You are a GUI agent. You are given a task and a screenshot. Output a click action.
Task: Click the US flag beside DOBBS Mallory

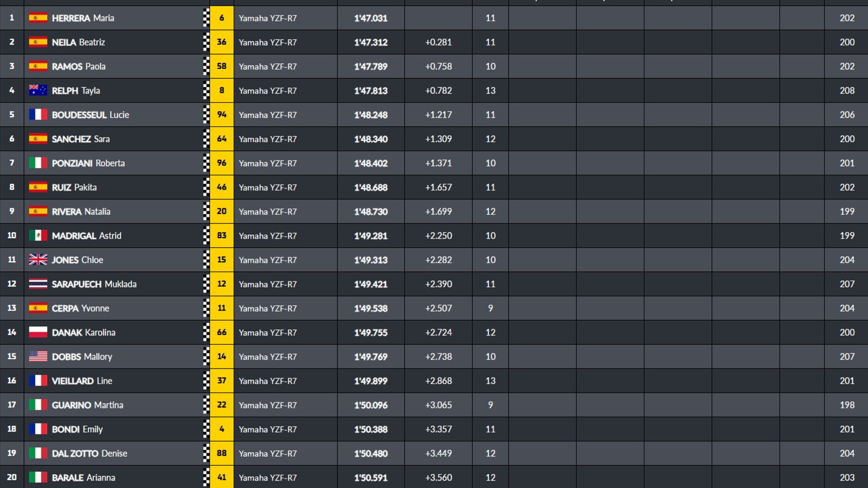click(x=38, y=357)
